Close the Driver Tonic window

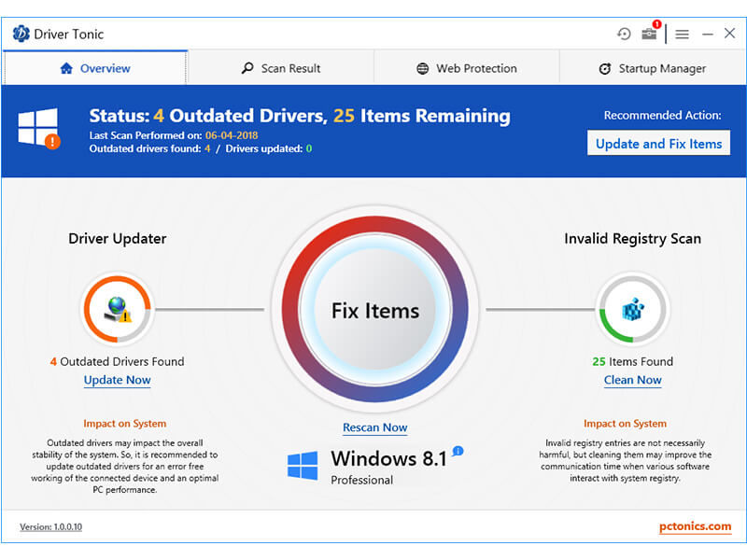729,33
